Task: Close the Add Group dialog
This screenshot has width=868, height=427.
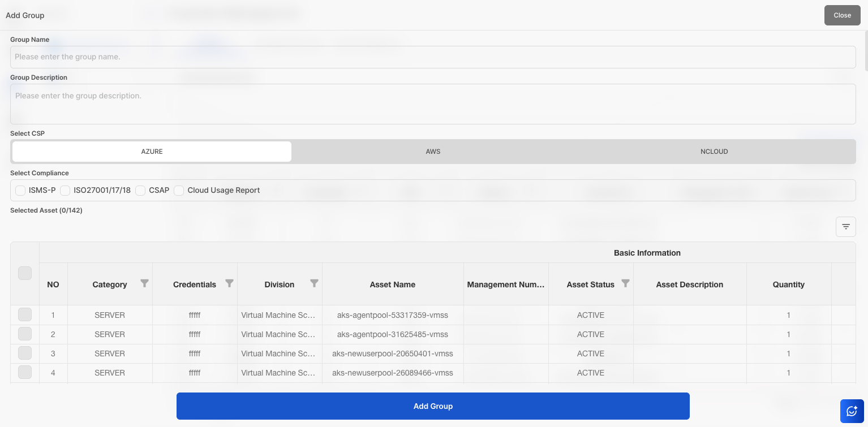Action: tap(842, 15)
